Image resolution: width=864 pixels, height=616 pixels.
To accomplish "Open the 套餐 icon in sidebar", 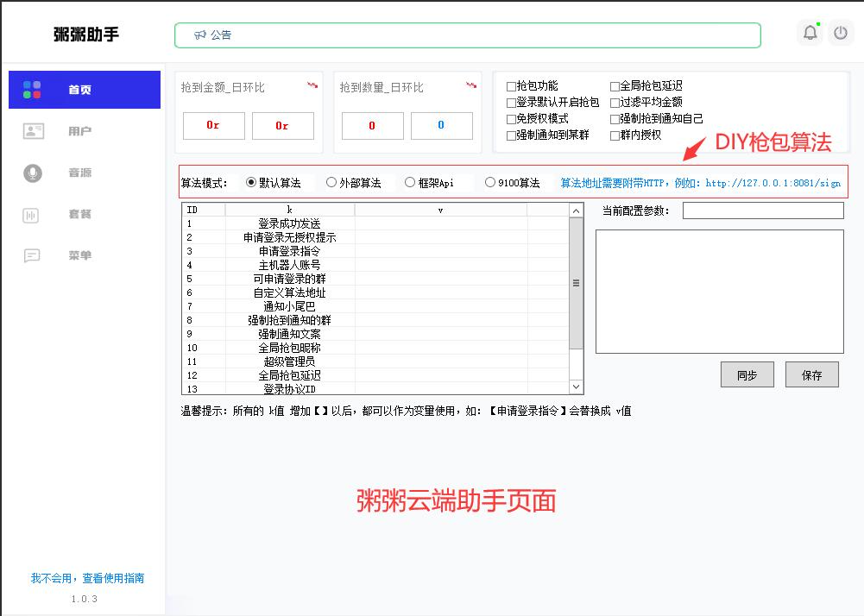I will coord(32,215).
